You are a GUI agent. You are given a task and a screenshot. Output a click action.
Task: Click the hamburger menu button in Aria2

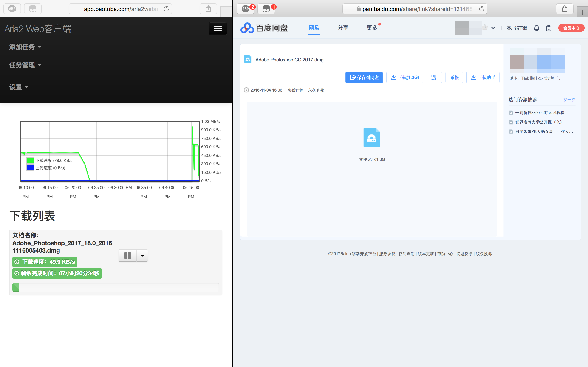(x=218, y=29)
